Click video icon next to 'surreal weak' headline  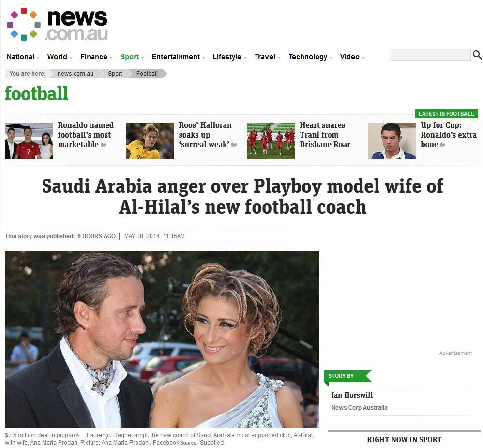tap(234, 145)
